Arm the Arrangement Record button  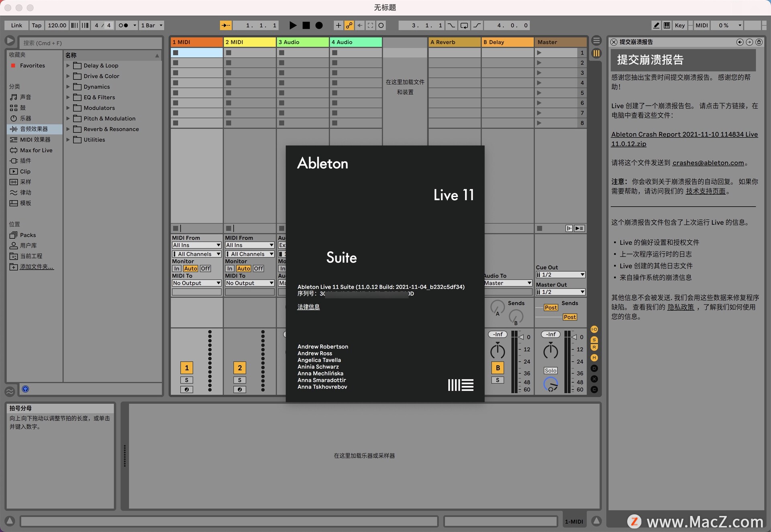click(x=319, y=25)
